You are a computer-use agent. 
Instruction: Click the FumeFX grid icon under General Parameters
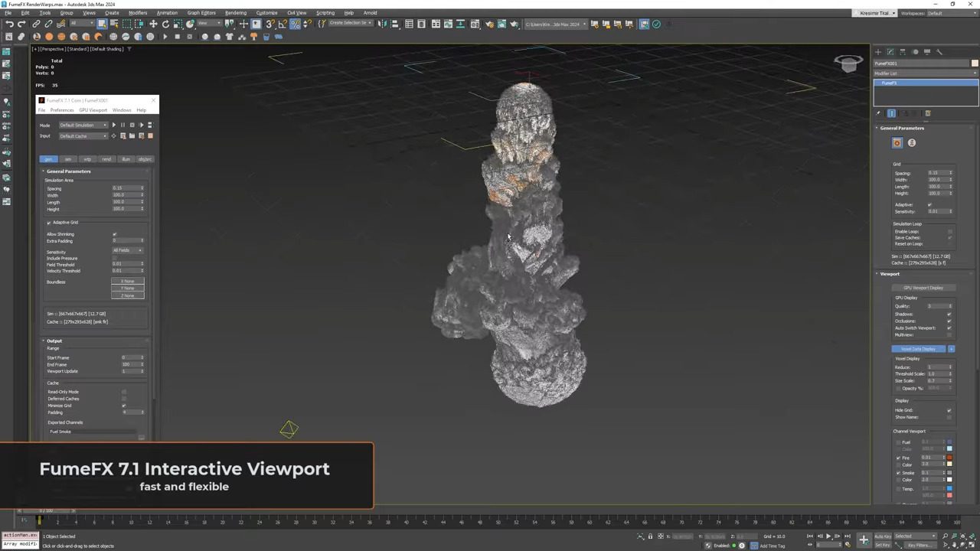click(x=897, y=142)
